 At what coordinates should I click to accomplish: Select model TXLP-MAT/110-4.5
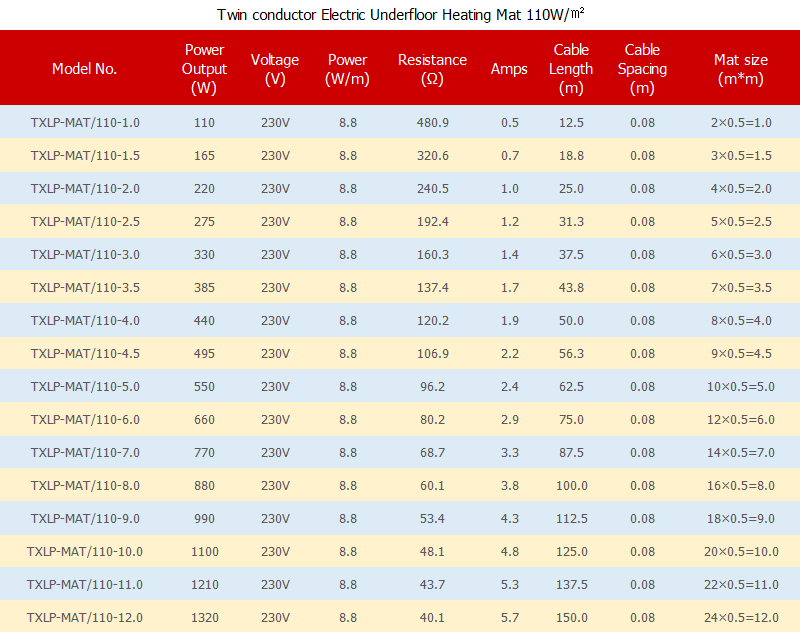(85, 353)
